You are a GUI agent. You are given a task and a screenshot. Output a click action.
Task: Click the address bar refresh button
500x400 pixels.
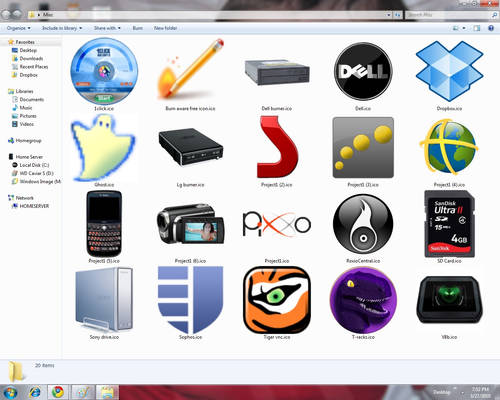click(x=398, y=15)
